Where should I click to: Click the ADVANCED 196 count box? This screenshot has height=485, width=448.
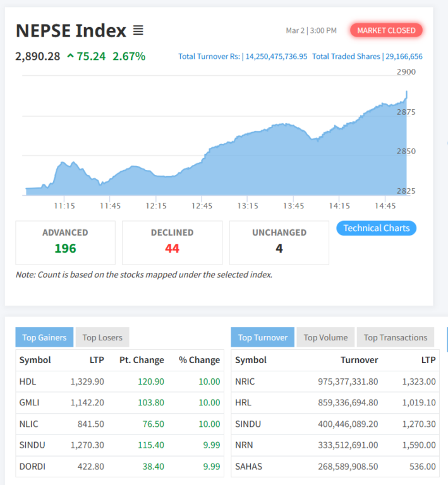(x=65, y=242)
